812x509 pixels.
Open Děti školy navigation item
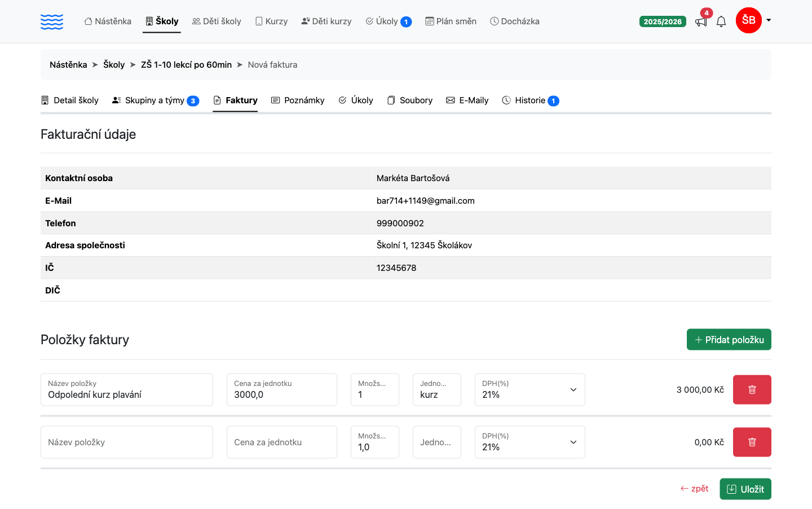pyautogui.click(x=217, y=21)
